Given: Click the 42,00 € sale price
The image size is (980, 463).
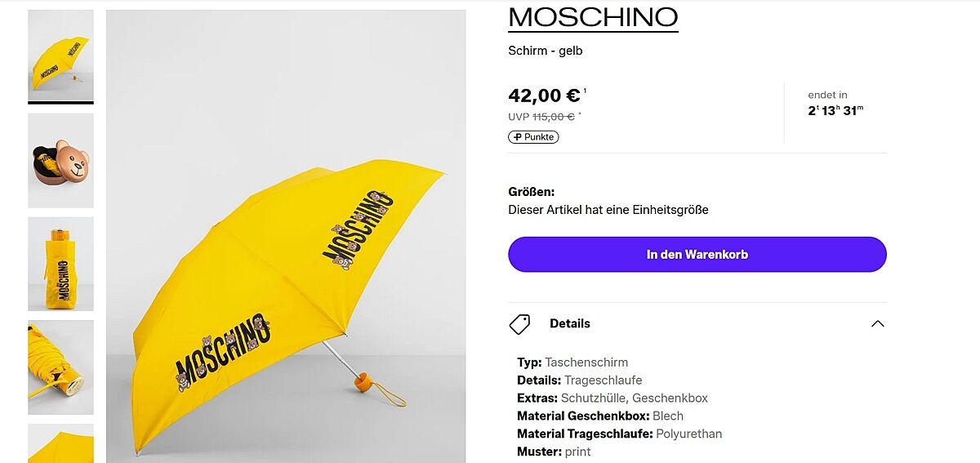Looking at the screenshot, I should tap(544, 96).
